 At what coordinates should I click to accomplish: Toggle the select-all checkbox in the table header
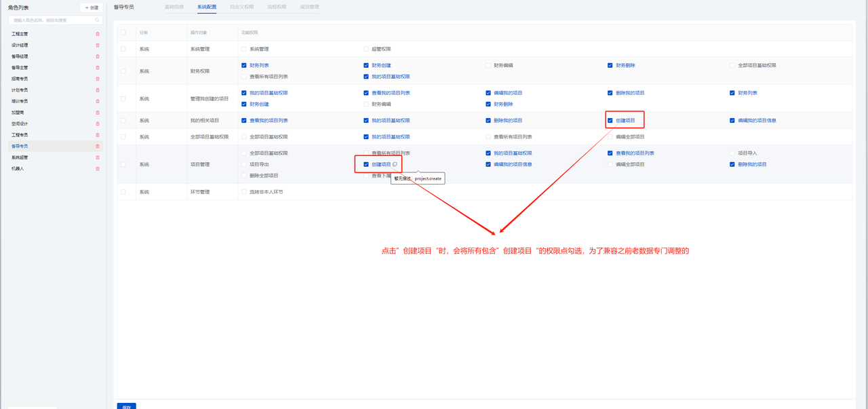(x=123, y=33)
